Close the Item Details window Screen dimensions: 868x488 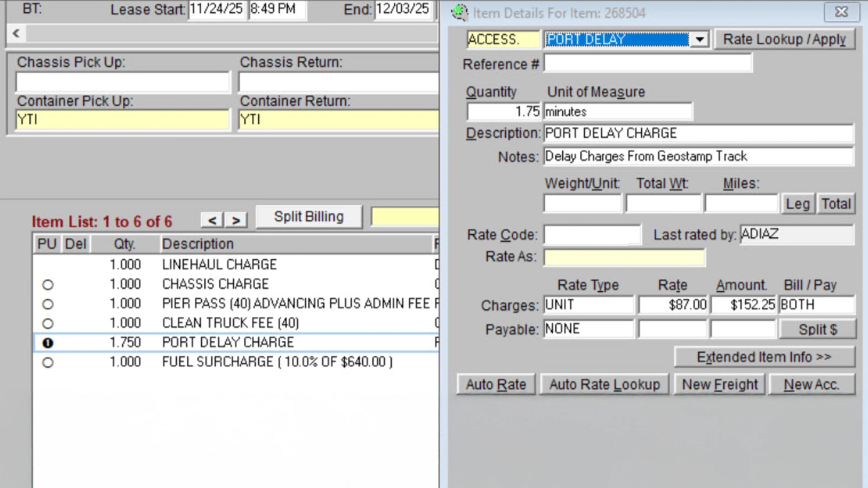tap(841, 12)
